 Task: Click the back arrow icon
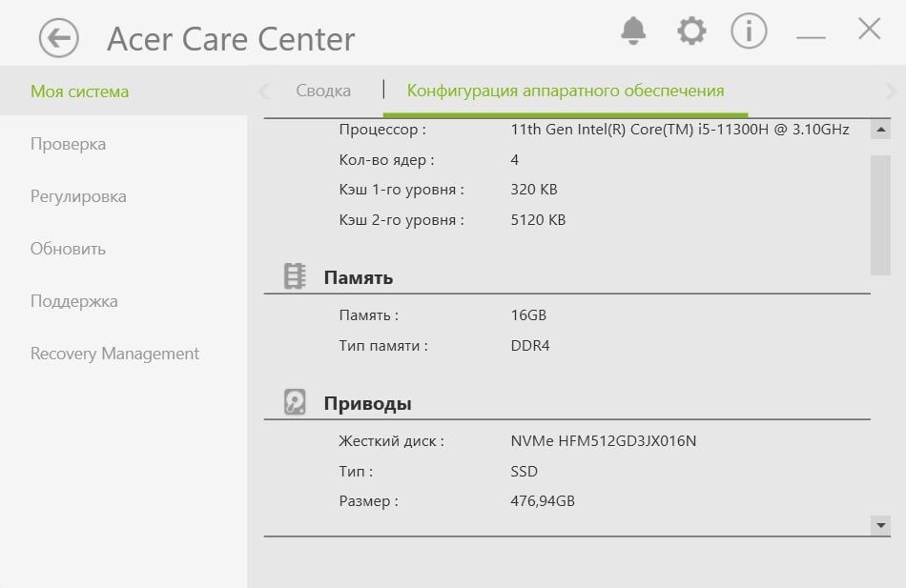pos(58,38)
